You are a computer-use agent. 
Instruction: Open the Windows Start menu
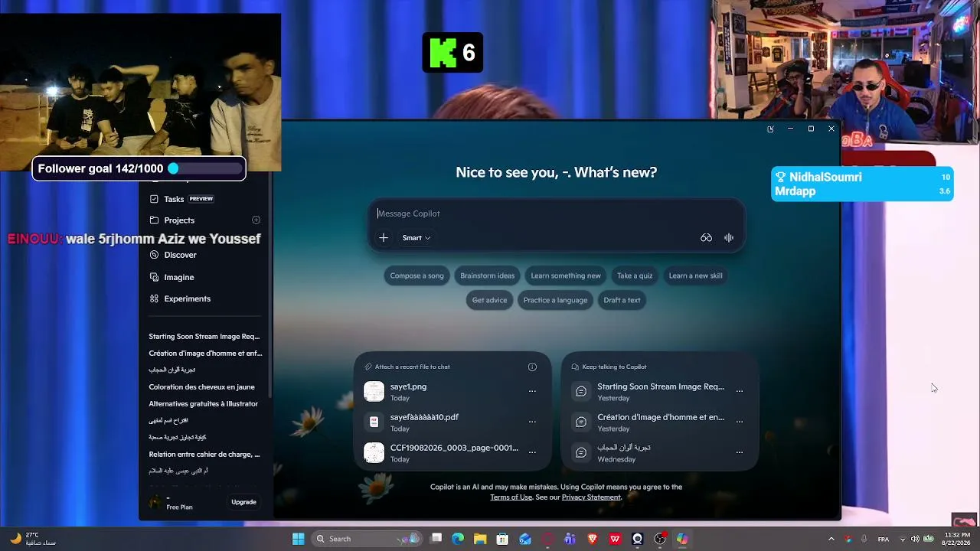pyautogui.click(x=298, y=539)
